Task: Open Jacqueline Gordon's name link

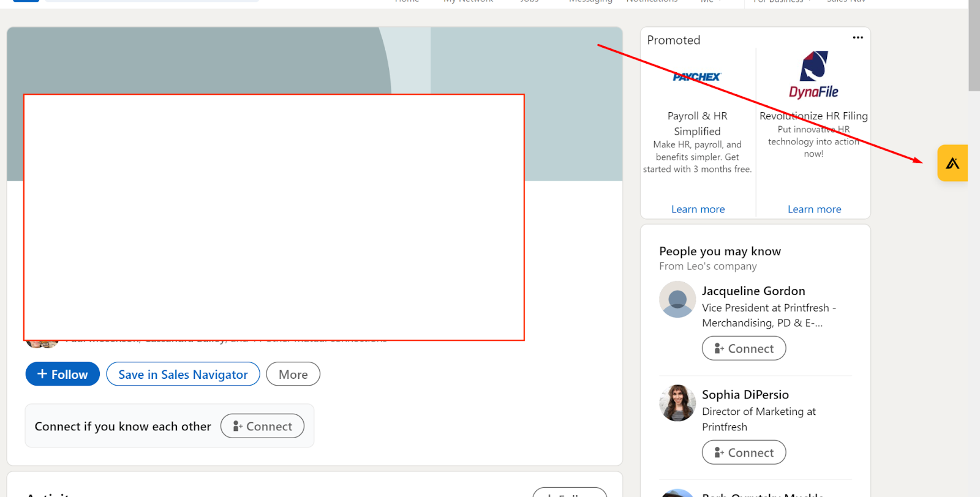Action: click(x=753, y=291)
